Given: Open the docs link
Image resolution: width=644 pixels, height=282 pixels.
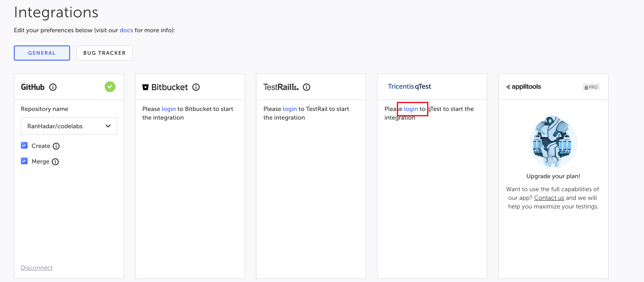Looking at the screenshot, I should [126, 30].
